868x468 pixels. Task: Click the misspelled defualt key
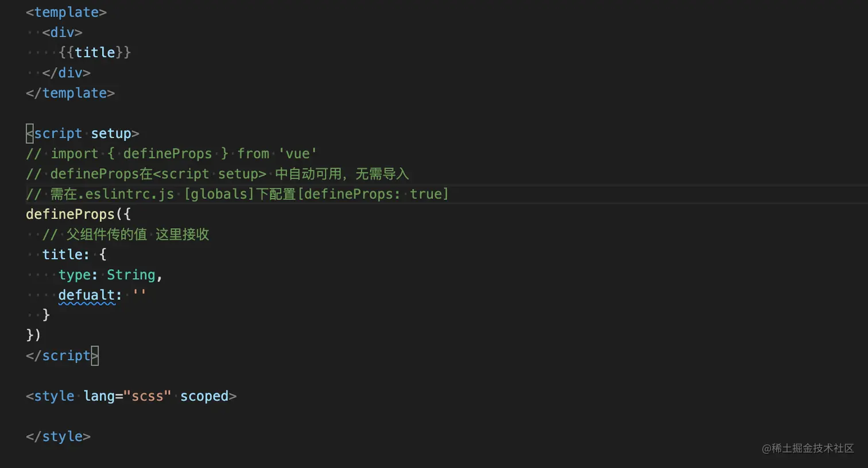coord(87,295)
